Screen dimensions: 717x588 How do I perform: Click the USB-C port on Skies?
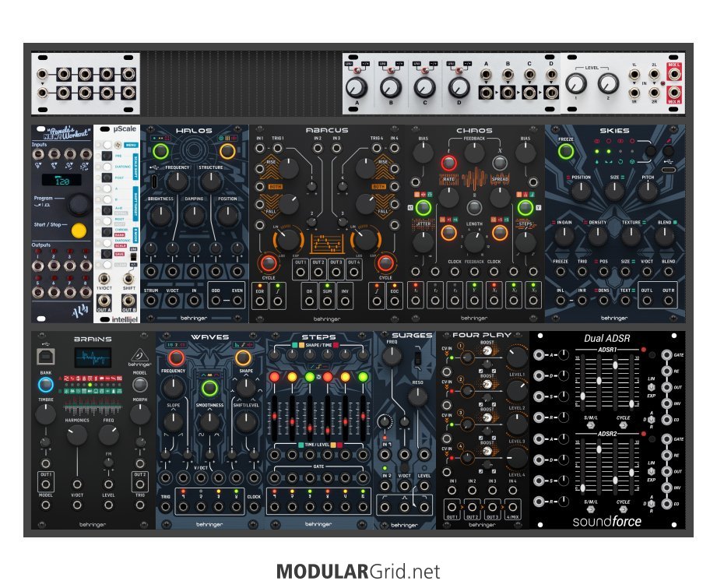tap(668, 171)
